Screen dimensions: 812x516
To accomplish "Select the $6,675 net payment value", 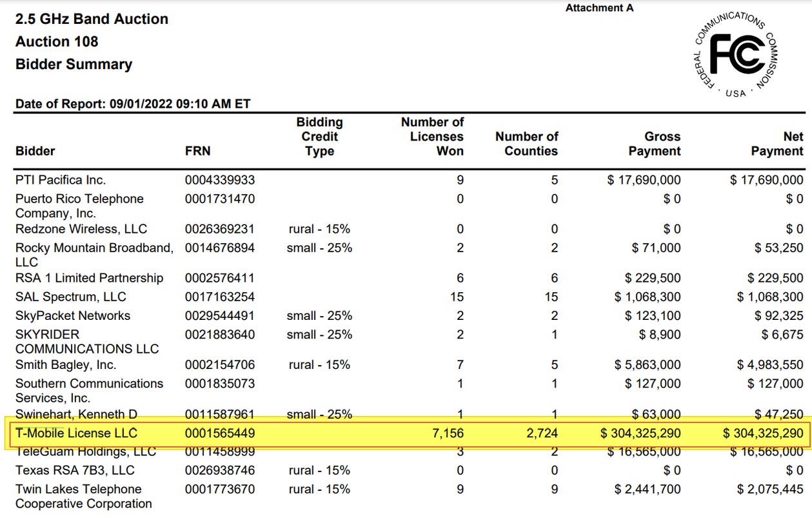I will (x=782, y=334).
